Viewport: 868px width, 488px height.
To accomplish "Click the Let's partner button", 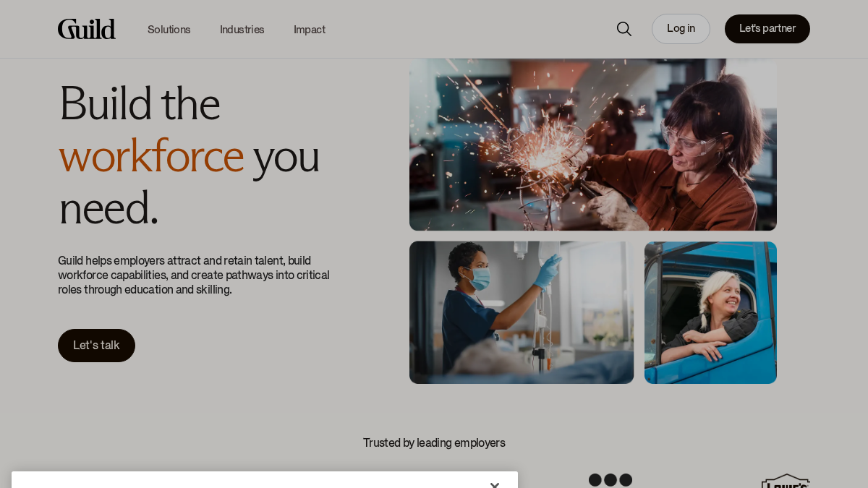I will (767, 29).
